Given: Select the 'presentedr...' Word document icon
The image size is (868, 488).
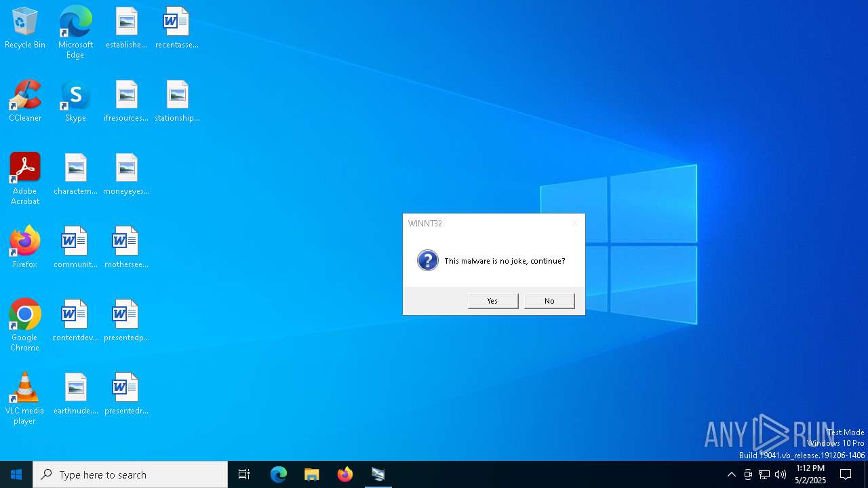Looking at the screenshot, I should 126,394.
